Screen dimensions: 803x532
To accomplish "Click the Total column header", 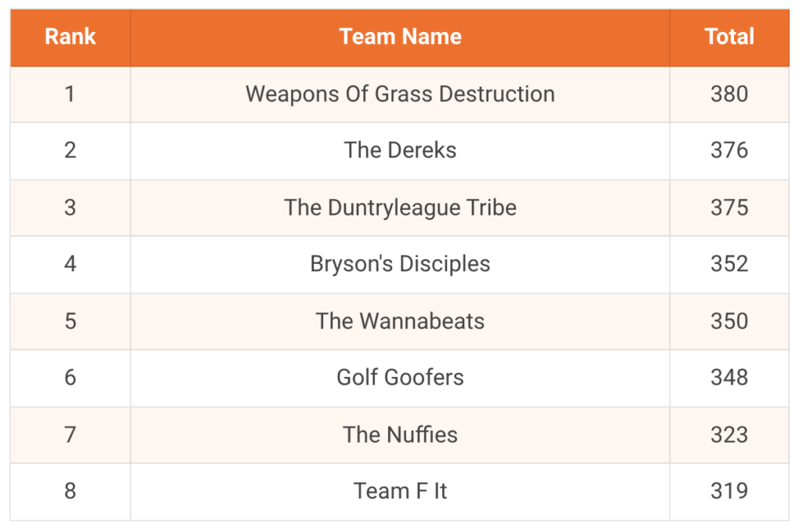I will (729, 37).
